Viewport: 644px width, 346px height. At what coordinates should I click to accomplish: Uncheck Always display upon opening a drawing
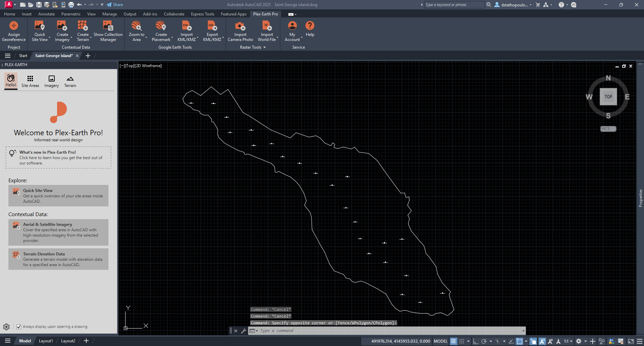pyautogui.click(x=19, y=327)
